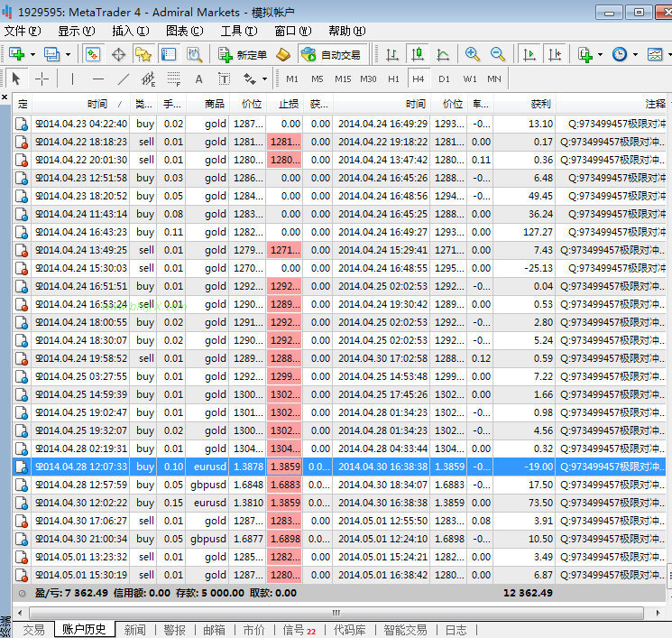672x638 pixels.
Task: Switch to 交易 trade tab
Action: click(33, 630)
